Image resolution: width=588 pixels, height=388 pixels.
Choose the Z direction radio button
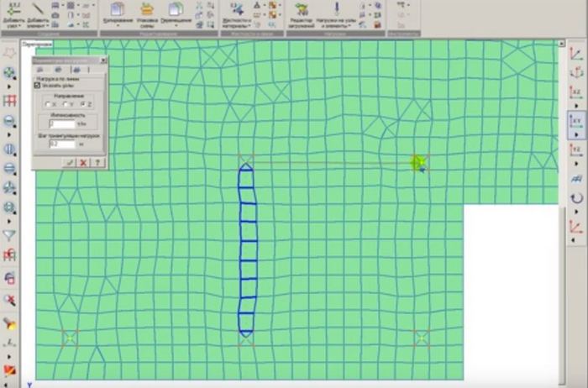point(82,104)
